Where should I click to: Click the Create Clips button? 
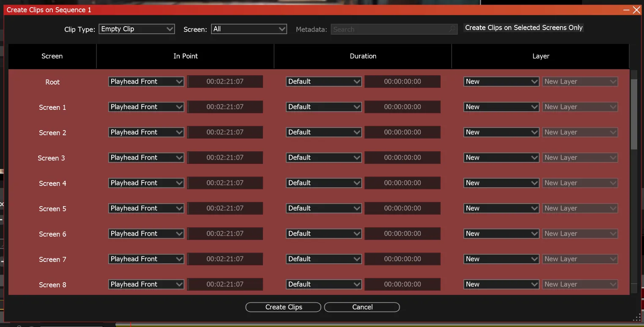point(283,307)
